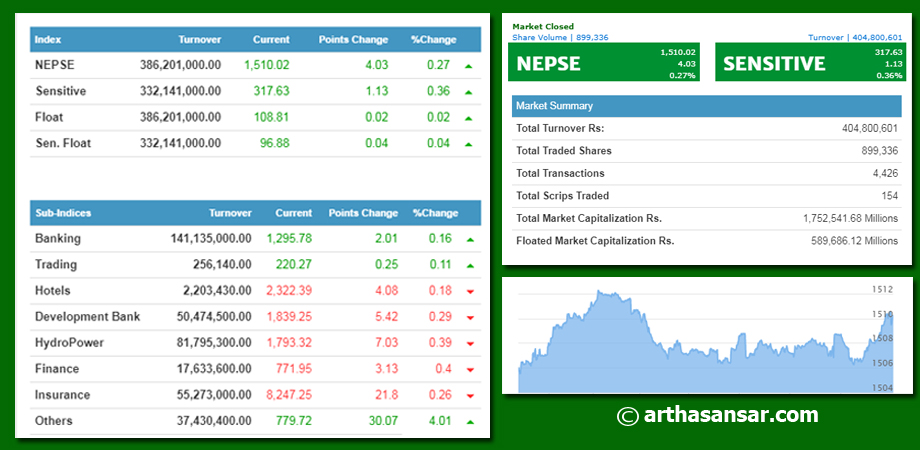The width and height of the screenshot is (920, 450).
Task: Click Points Change header in Index table
Action: pos(353,40)
